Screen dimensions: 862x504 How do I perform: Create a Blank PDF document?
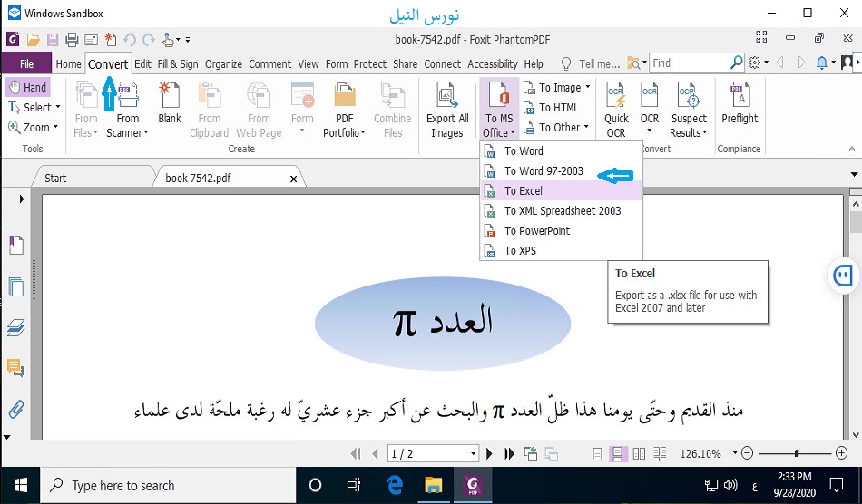[x=170, y=103]
